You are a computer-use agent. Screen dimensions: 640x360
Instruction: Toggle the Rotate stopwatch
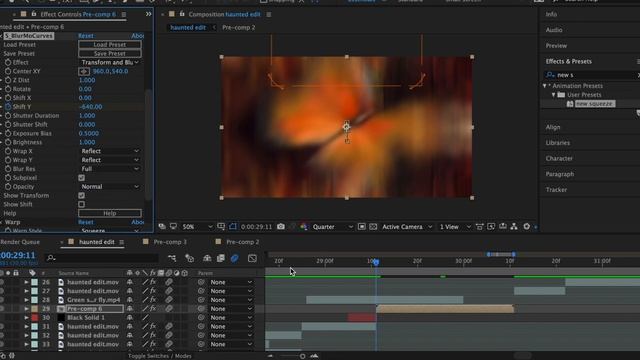tap(8, 89)
